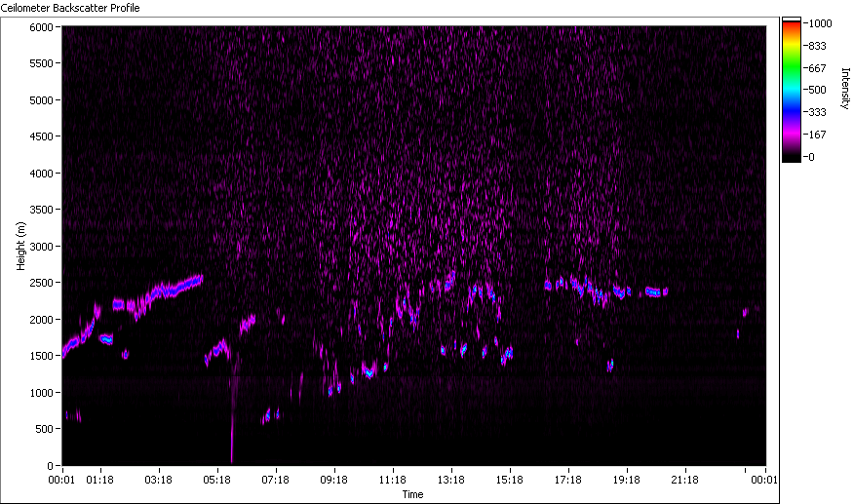Click the 2000 height tick label

tap(41, 320)
